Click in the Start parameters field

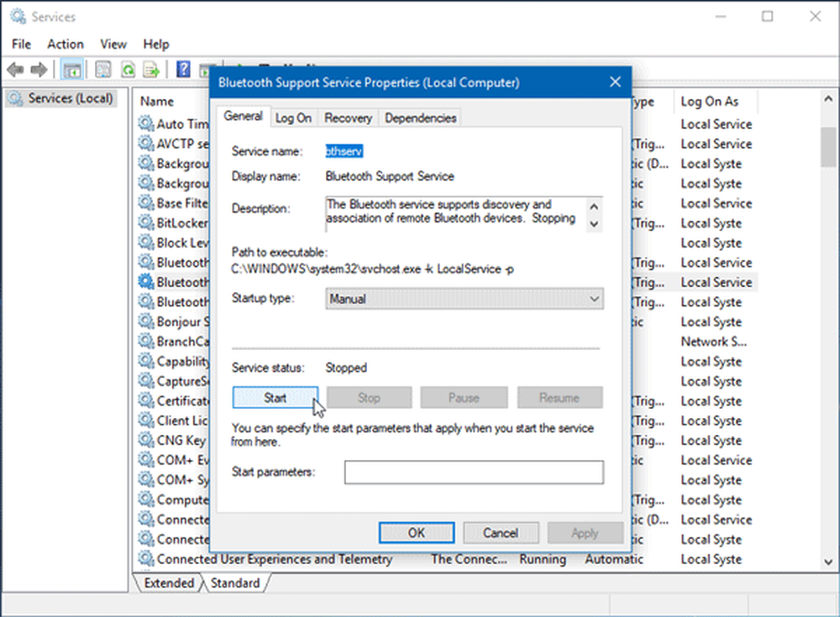[x=474, y=472]
